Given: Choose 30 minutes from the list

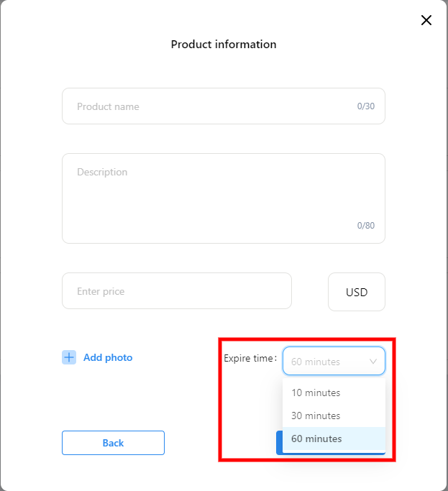Looking at the screenshot, I should 316,416.
